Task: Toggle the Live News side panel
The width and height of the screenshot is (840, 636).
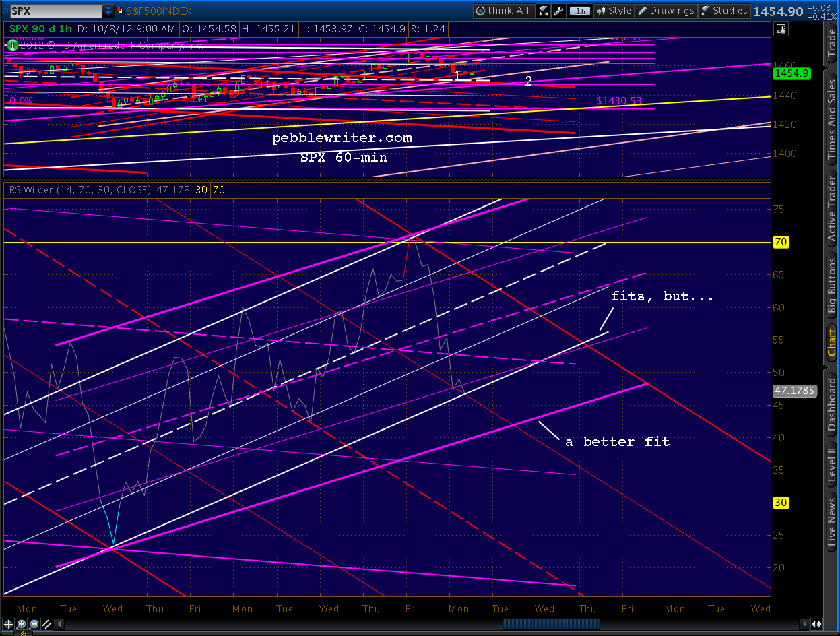Action: click(x=832, y=523)
